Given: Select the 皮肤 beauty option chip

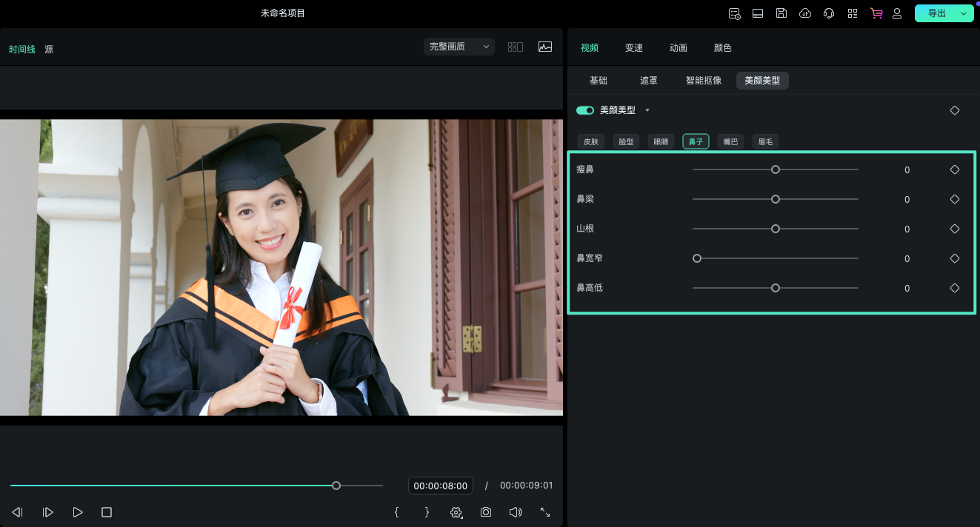Looking at the screenshot, I should pyautogui.click(x=590, y=141).
